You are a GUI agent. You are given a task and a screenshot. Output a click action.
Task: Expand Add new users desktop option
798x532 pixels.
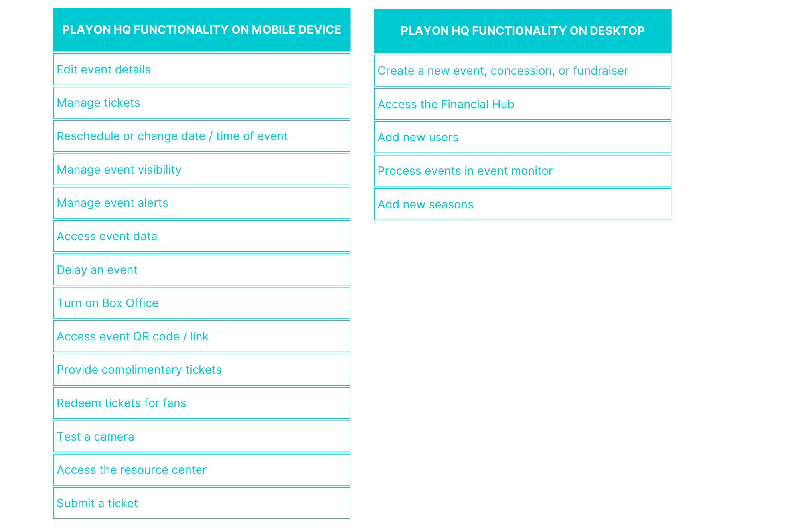521,137
